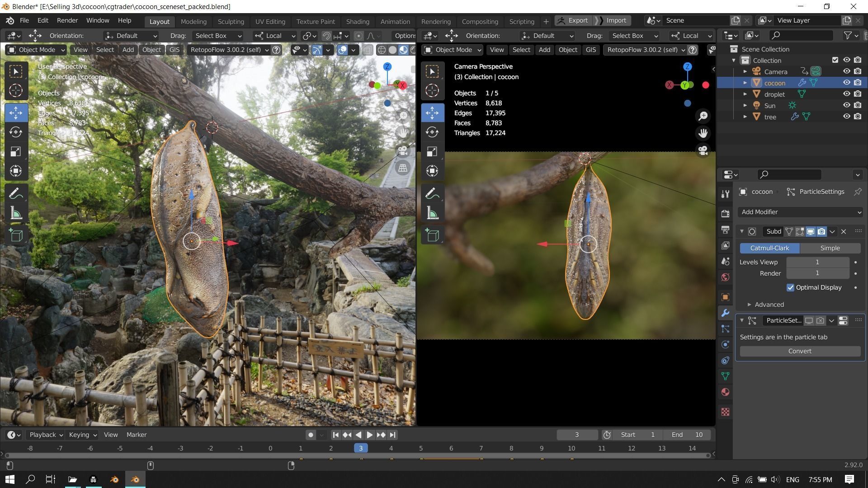Expand the cocoon item in outliner

(x=745, y=83)
